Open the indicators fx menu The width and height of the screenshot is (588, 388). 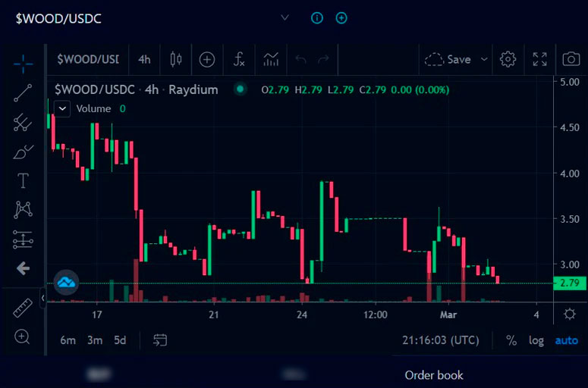tap(239, 59)
